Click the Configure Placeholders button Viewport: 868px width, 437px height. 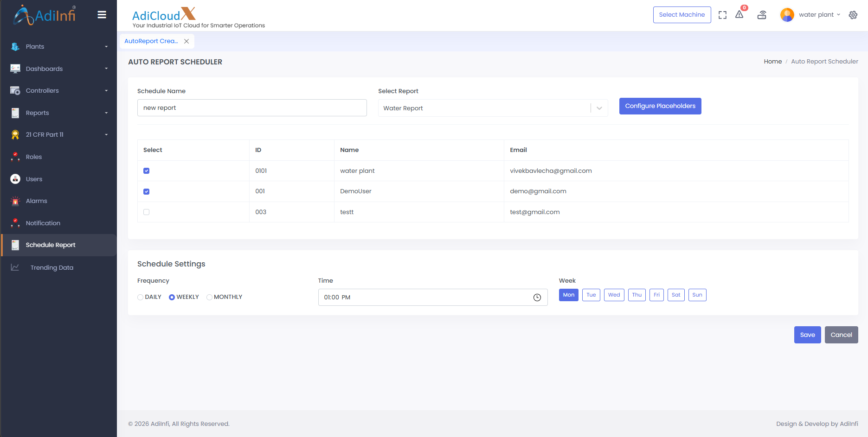[660, 106]
